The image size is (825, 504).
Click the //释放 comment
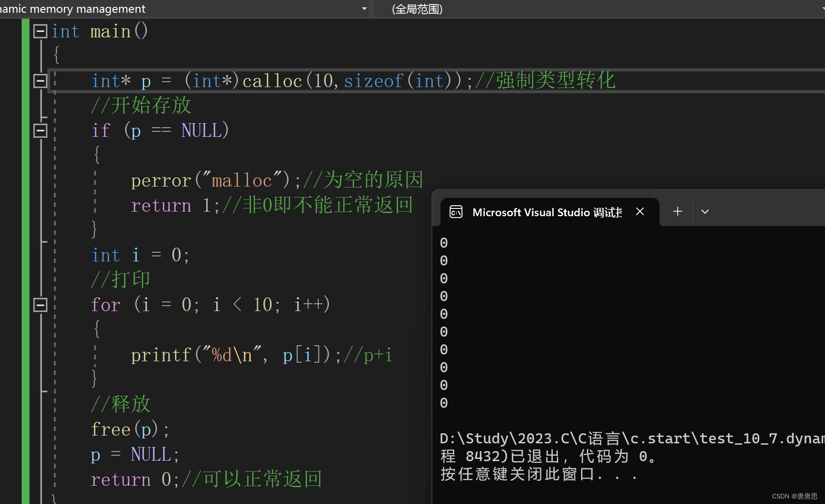(x=120, y=404)
